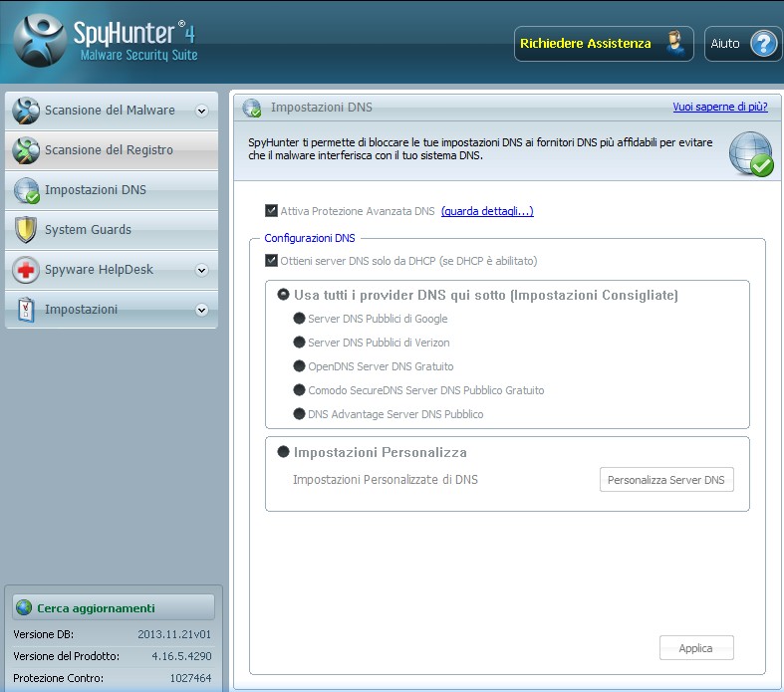Image resolution: width=784 pixels, height=692 pixels.
Task: Click the DNS globe icon in sidebar
Action: [x=26, y=190]
